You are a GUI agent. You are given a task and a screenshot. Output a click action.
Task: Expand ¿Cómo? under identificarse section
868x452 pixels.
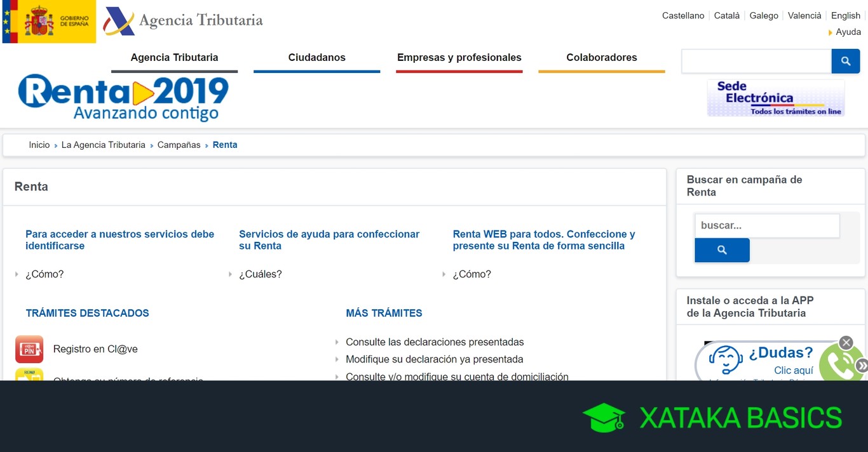point(44,274)
